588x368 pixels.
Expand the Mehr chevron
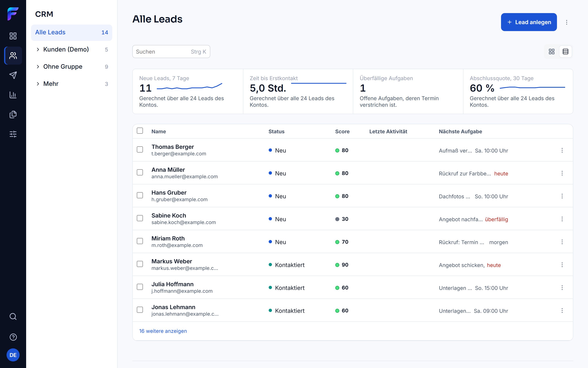pos(38,84)
